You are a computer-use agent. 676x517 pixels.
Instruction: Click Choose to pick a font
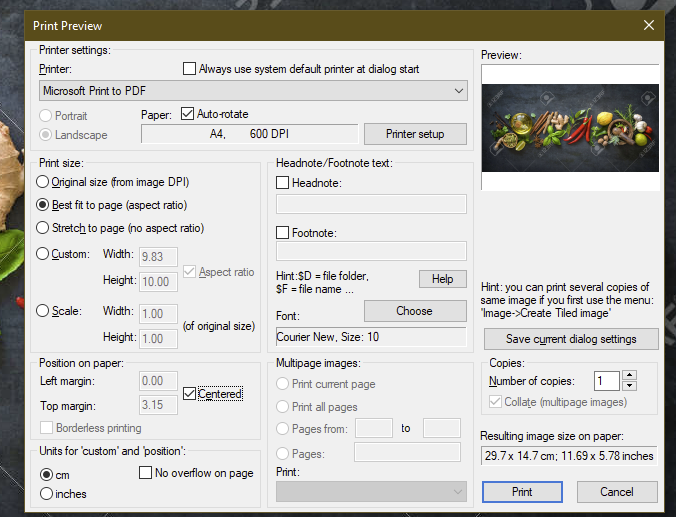(x=415, y=311)
